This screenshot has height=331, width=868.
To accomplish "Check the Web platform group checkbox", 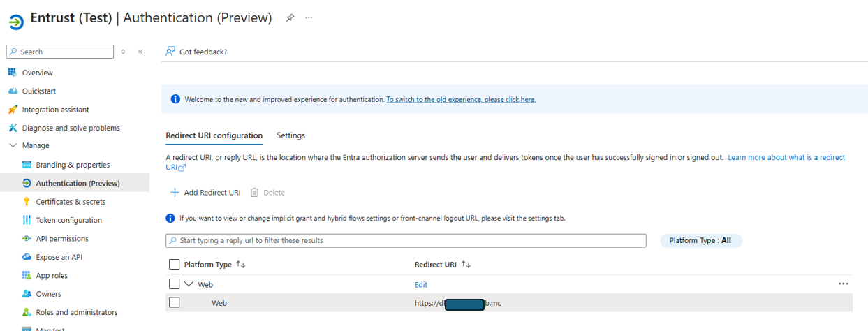I will tap(175, 284).
